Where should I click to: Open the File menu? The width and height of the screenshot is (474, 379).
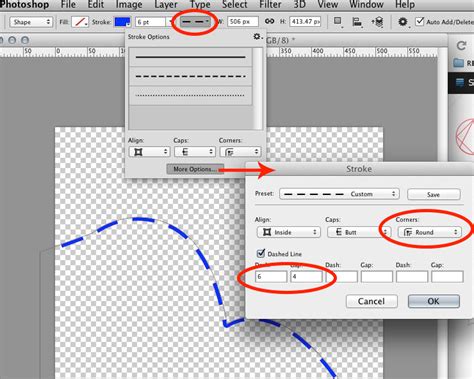coord(68,5)
